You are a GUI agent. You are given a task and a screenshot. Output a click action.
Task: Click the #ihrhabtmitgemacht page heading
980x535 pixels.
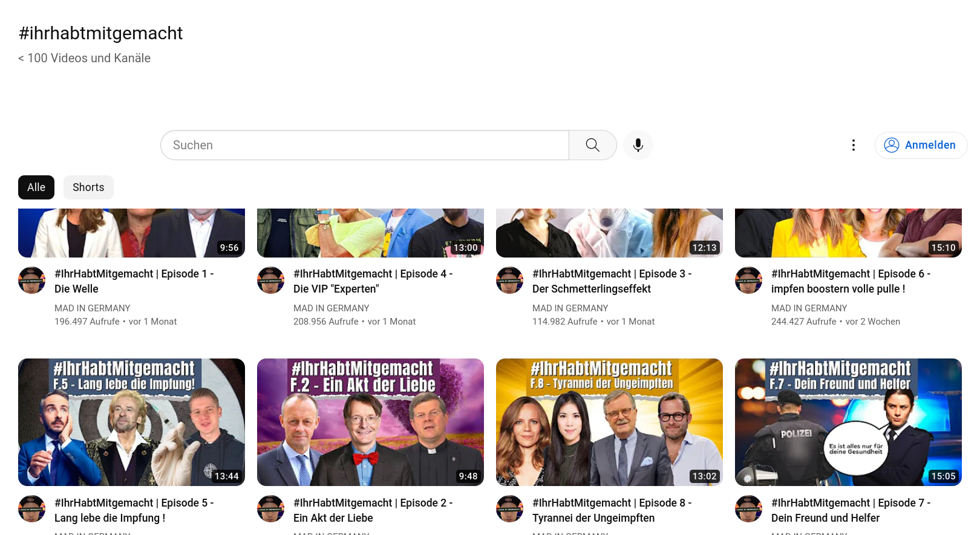(x=100, y=33)
